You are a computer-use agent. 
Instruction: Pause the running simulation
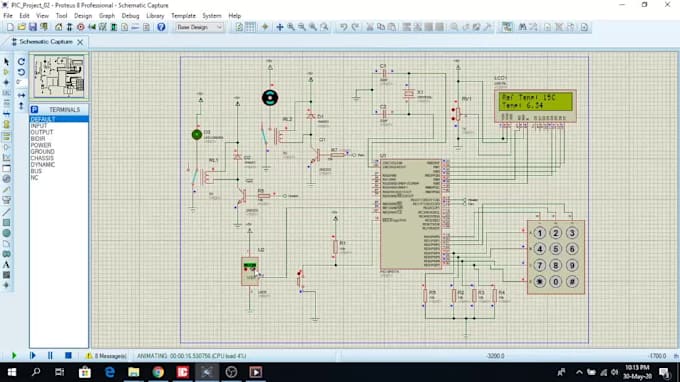50,356
